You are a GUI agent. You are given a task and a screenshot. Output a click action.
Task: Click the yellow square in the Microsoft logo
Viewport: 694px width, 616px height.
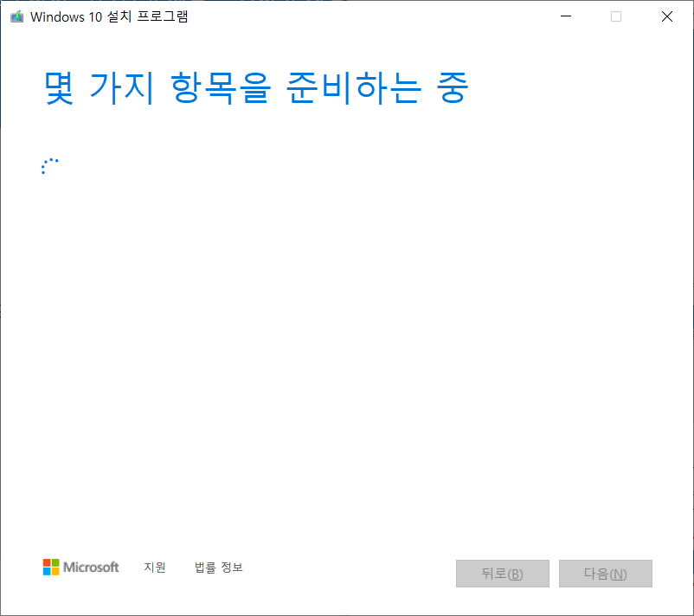tap(55, 572)
